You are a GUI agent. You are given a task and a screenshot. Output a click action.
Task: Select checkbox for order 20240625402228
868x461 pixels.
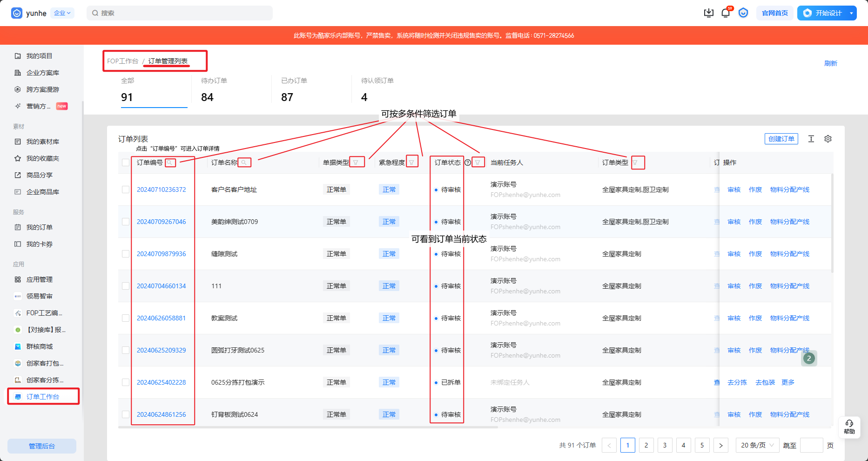tap(126, 382)
